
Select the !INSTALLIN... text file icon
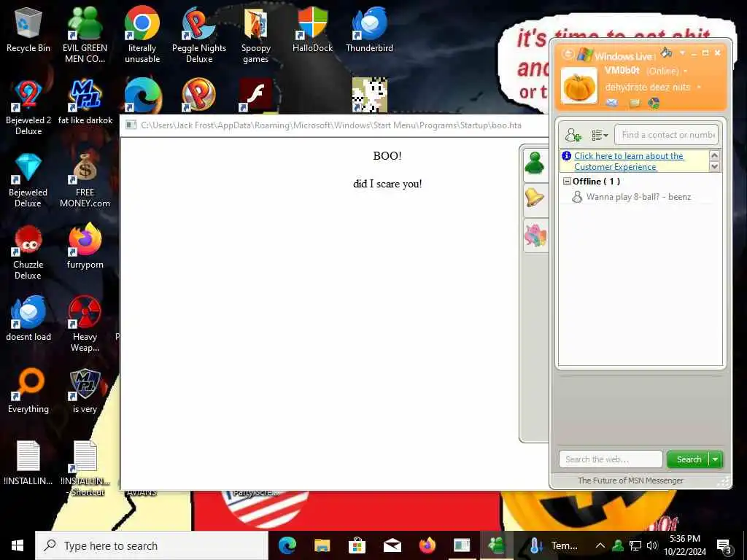click(x=28, y=463)
